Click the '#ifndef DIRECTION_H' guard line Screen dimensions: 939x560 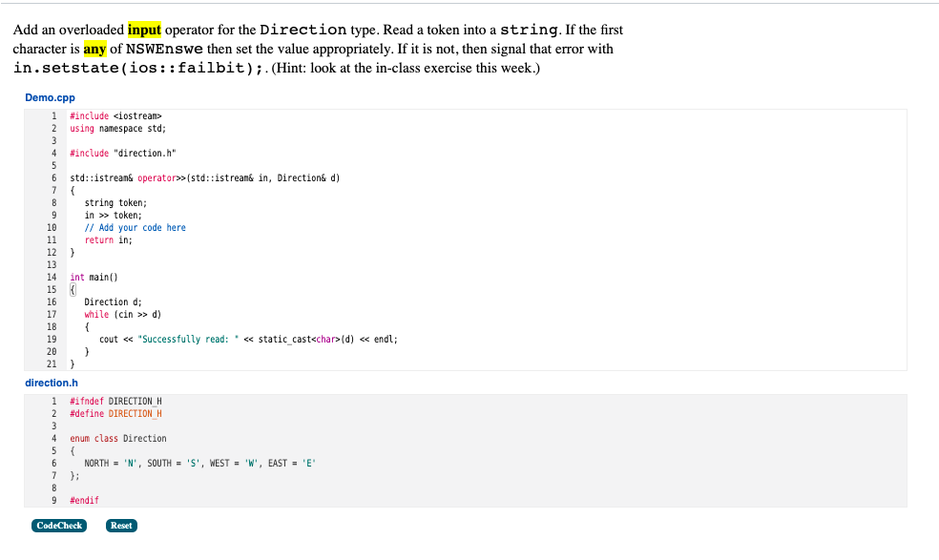pyautogui.click(x=117, y=401)
